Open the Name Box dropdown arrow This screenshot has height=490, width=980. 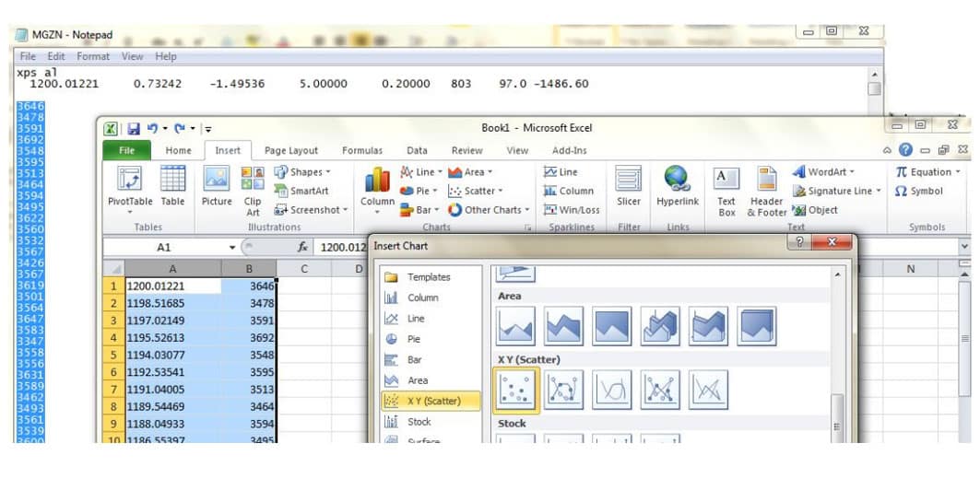click(232, 247)
